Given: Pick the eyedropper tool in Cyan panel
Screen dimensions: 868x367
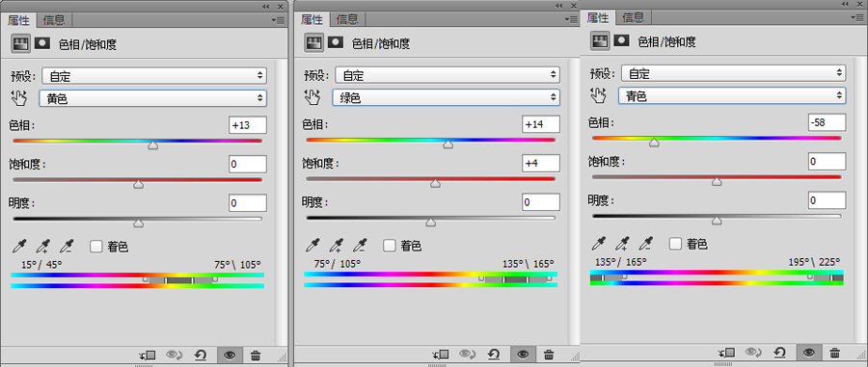Looking at the screenshot, I should click(x=599, y=243).
